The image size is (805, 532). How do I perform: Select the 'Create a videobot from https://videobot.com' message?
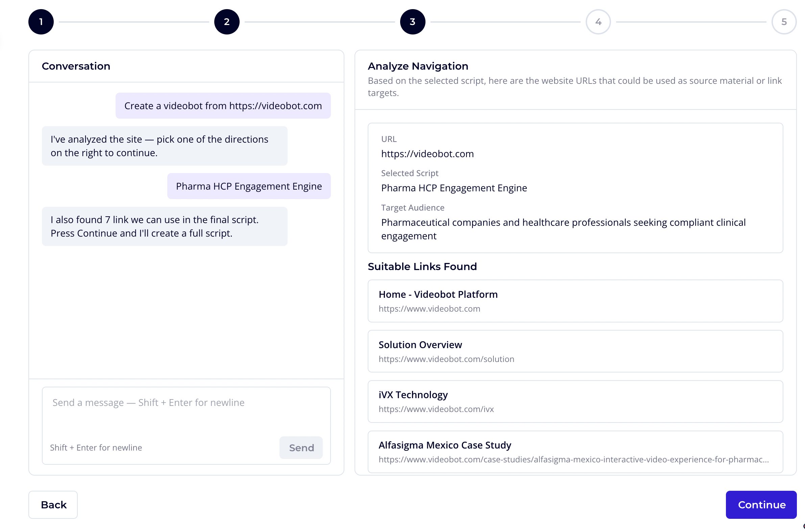point(223,105)
